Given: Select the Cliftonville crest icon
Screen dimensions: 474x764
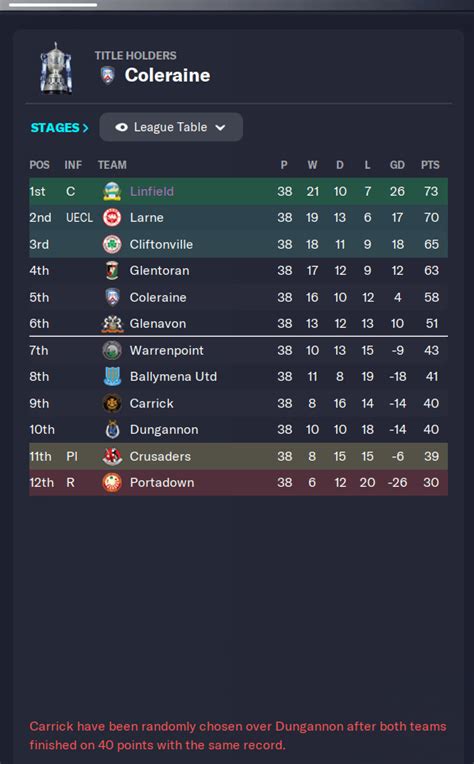Looking at the screenshot, I should click(112, 244).
